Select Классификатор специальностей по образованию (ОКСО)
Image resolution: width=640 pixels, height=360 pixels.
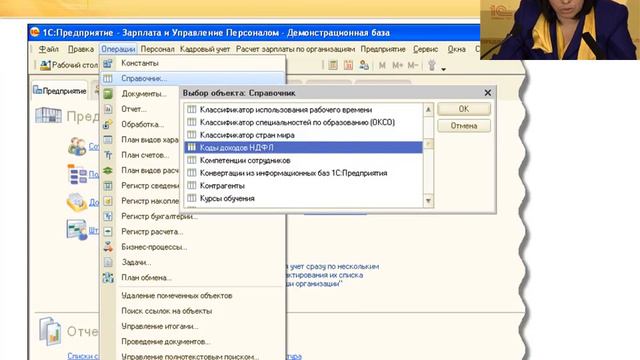pos(303,122)
